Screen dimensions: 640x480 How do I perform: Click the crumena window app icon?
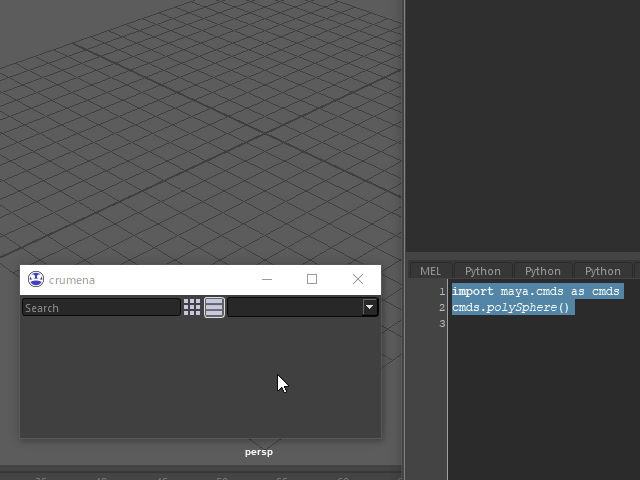[x=36, y=280]
